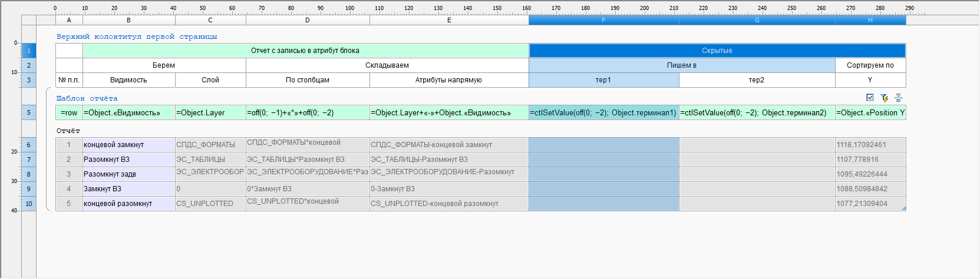980x279 pixels.
Task: Toggle the checkbox icon above report template
Action: point(870,98)
